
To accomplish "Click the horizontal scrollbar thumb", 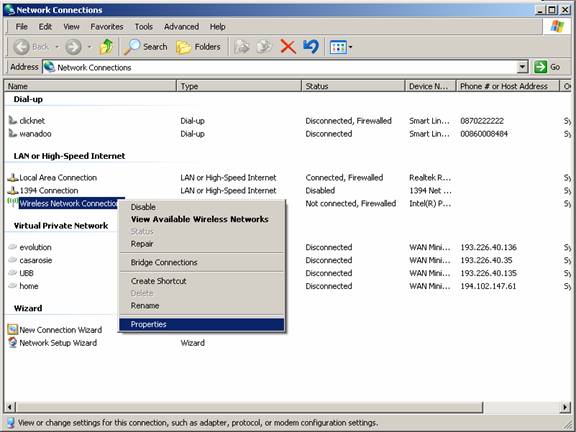I will click(249, 407).
